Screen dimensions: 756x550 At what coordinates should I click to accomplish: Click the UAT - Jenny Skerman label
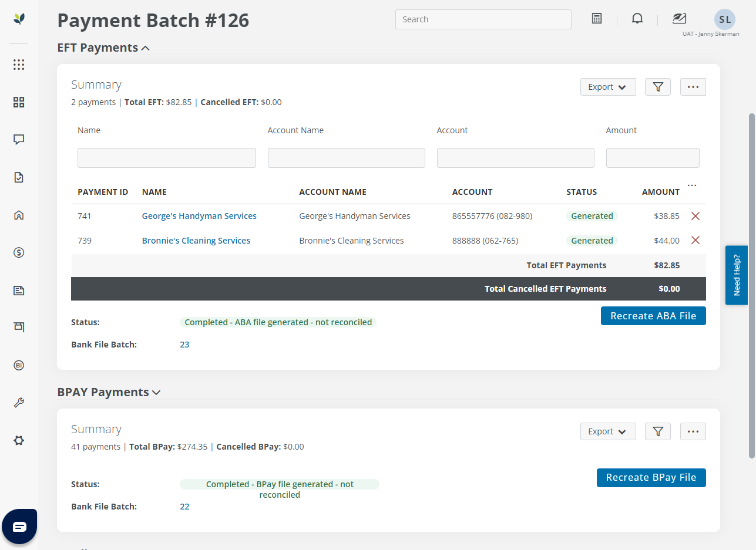pyautogui.click(x=711, y=34)
